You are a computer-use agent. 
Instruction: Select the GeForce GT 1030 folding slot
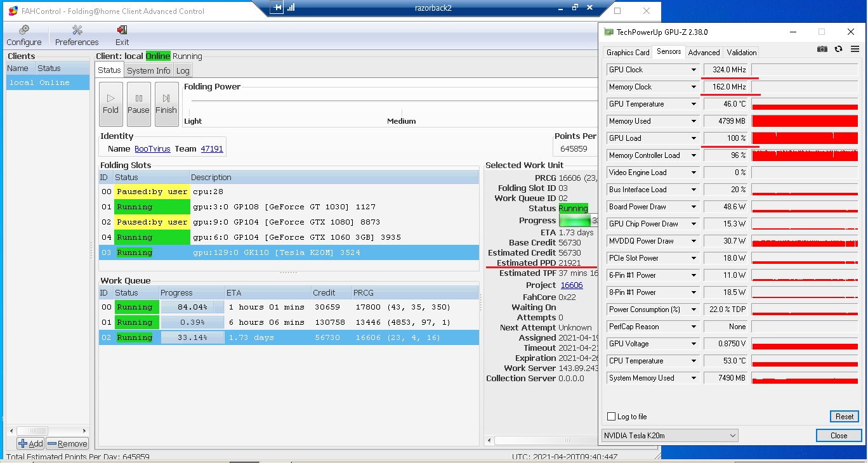click(x=289, y=207)
